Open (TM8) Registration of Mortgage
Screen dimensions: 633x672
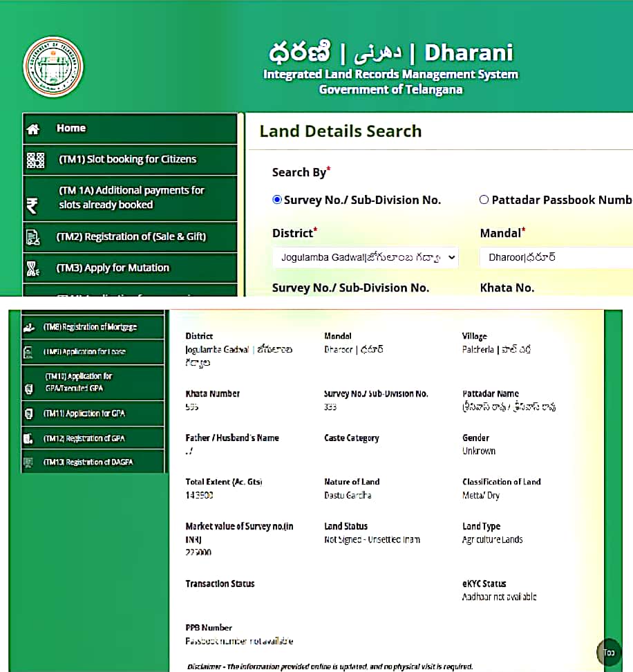93,328
